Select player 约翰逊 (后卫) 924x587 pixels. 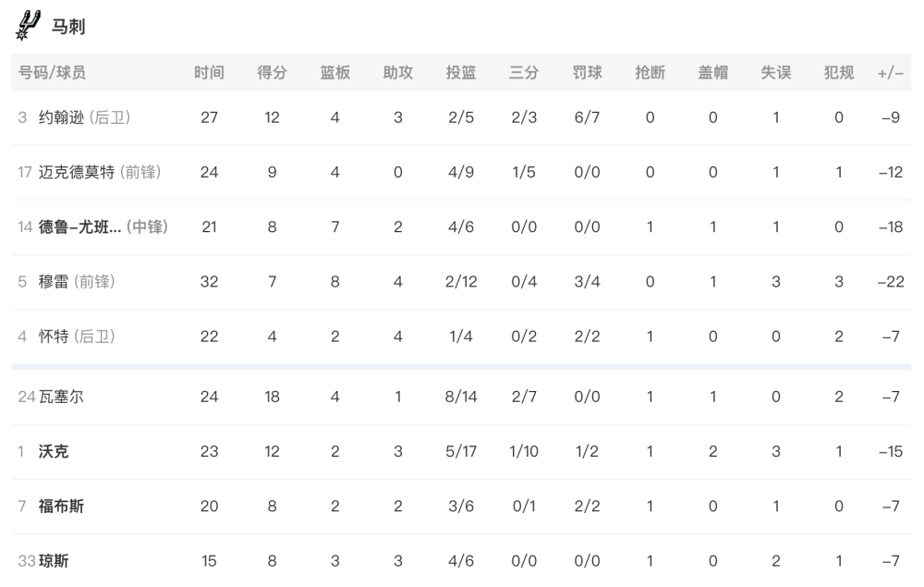point(84,117)
